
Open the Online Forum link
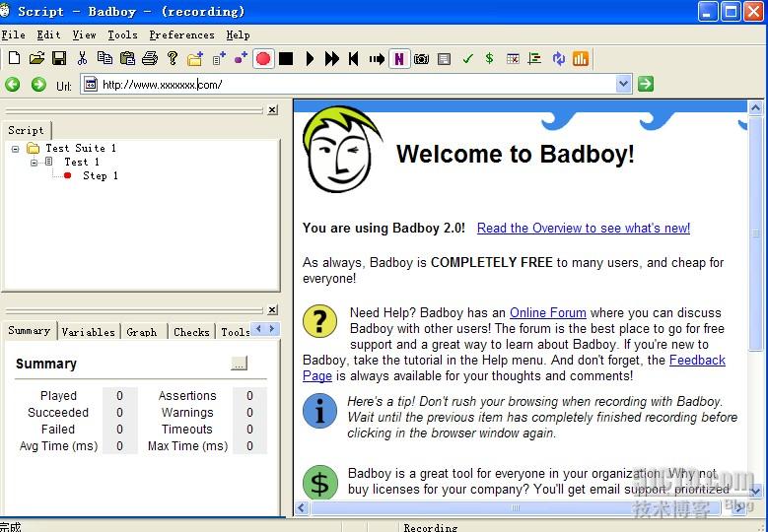click(547, 312)
